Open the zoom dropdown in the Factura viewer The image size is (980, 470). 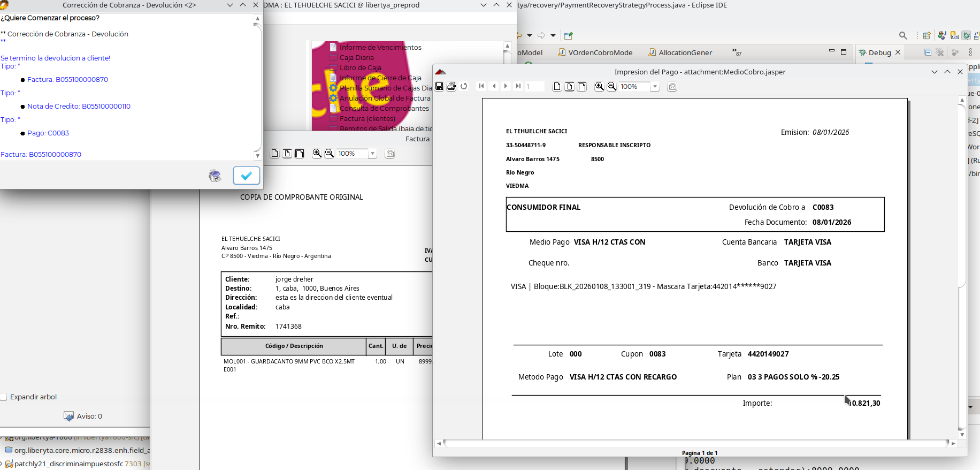[372, 154]
